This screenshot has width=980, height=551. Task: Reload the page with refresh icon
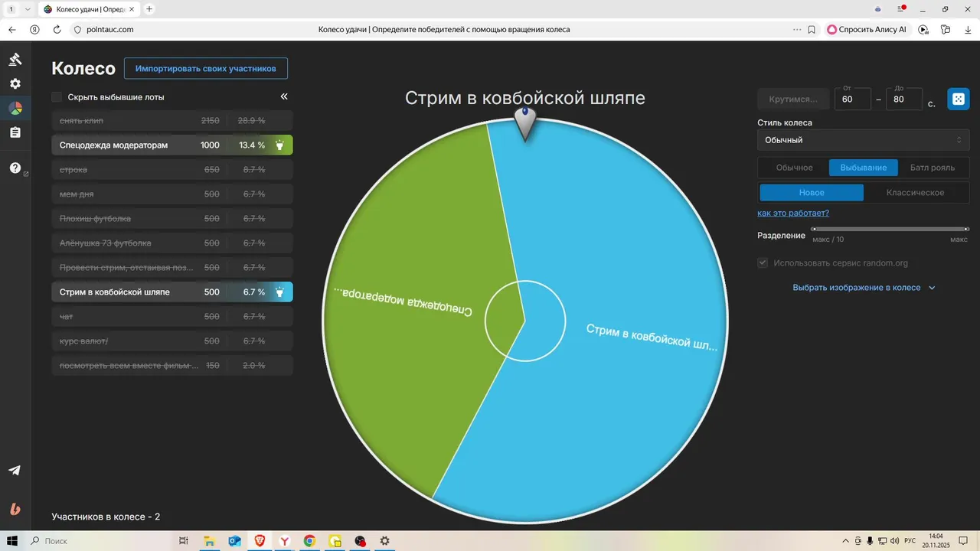(x=57, y=30)
